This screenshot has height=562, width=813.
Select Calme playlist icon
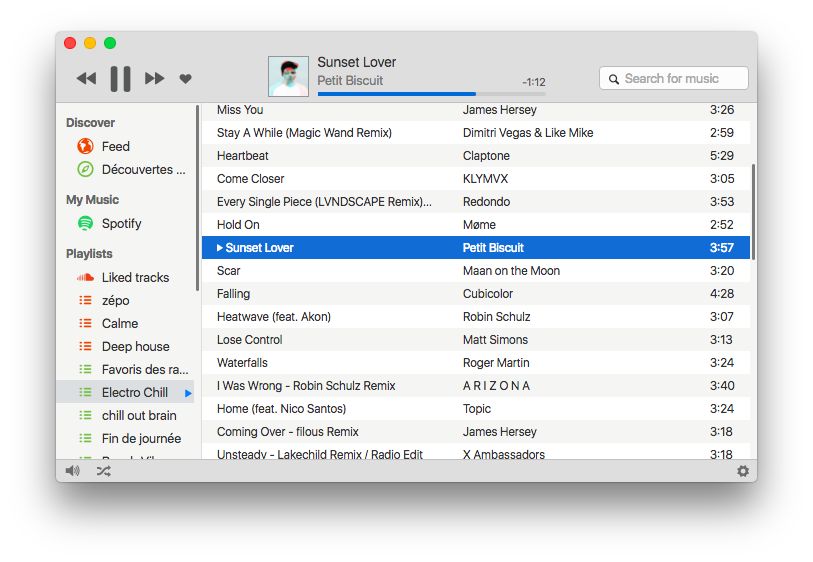pyautogui.click(x=85, y=323)
